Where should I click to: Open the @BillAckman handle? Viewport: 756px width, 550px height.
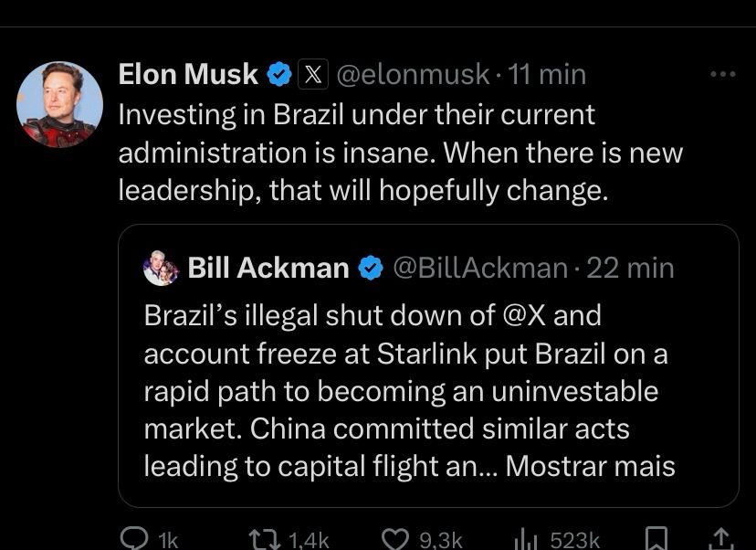point(480,268)
